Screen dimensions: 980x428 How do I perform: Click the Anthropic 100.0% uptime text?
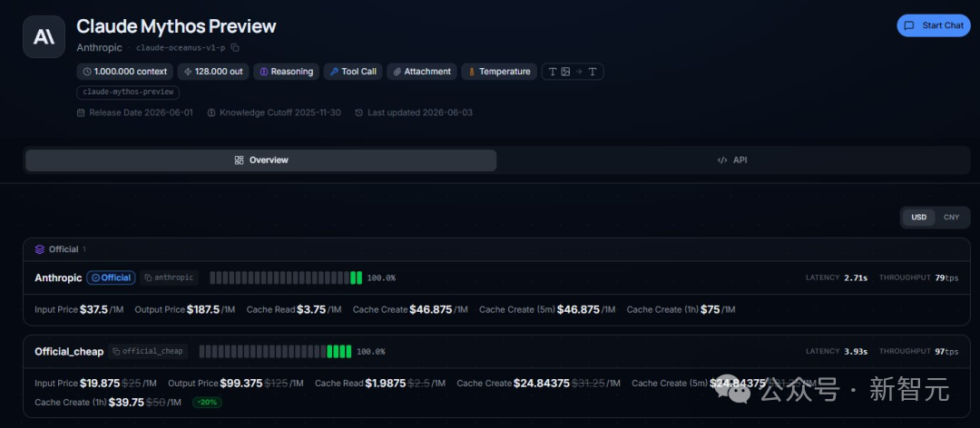(x=381, y=278)
